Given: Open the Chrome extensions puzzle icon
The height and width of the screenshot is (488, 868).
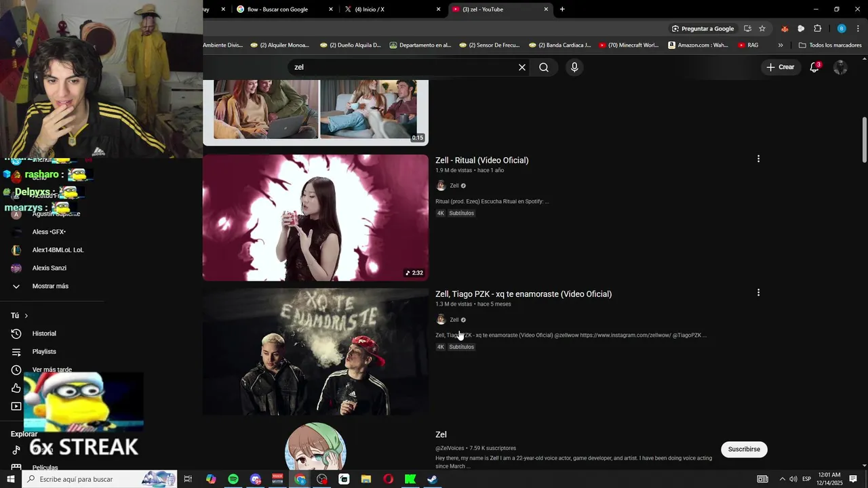Looking at the screenshot, I should pyautogui.click(x=817, y=28).
